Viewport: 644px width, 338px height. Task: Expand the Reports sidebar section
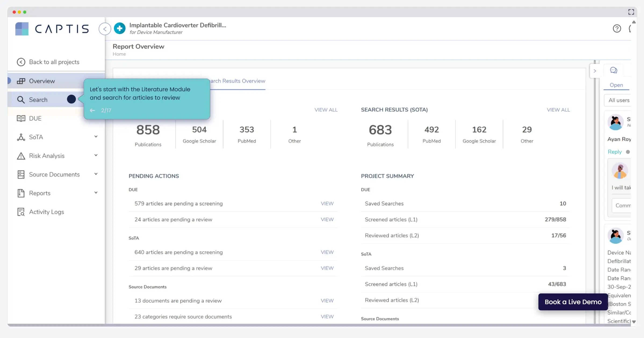pos(96,193)
